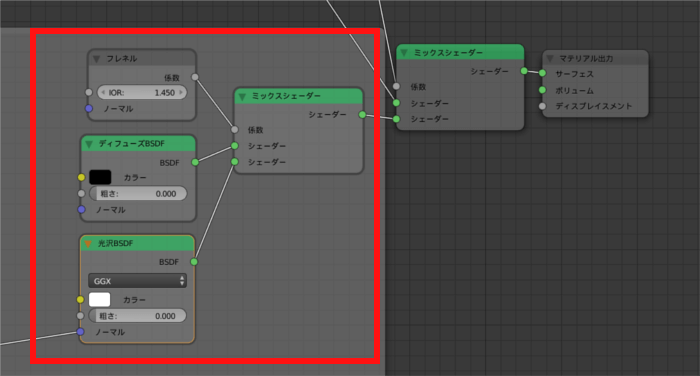Collapse the ミックスシェーダー node linked to マテリアル出力
The image size is (700, 376).
tap(404, 53)
